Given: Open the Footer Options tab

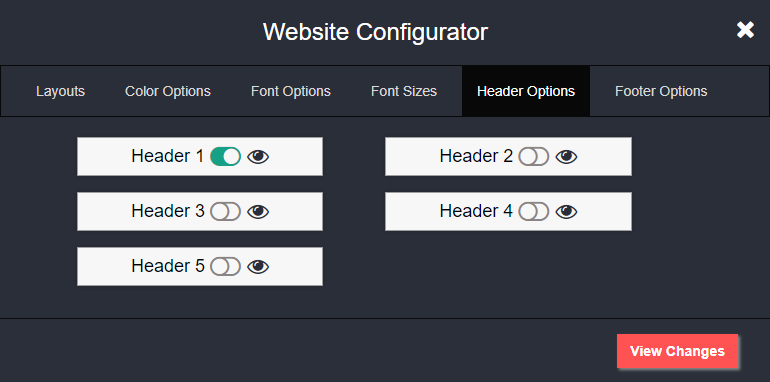Looking at the screenshot, I should pos(661,91).
